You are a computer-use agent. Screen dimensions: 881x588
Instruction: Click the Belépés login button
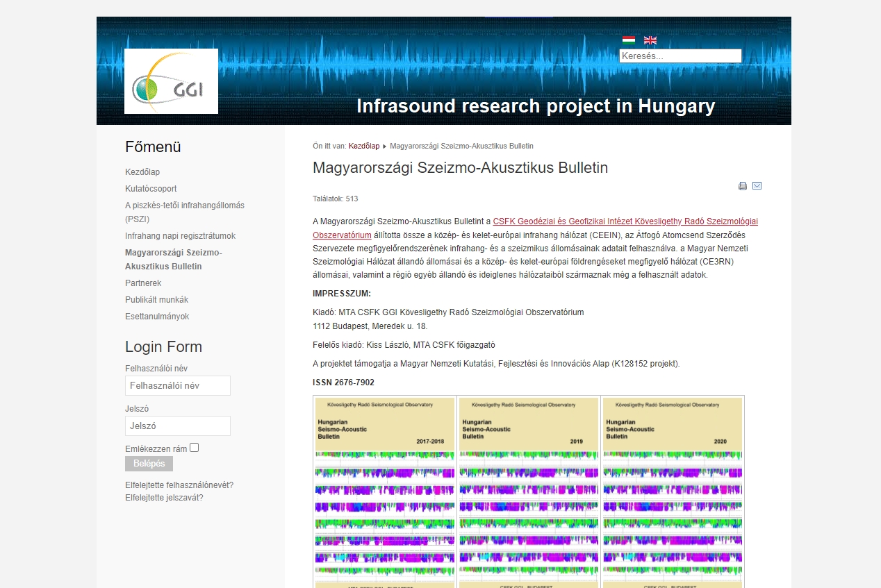click(149, 464)
